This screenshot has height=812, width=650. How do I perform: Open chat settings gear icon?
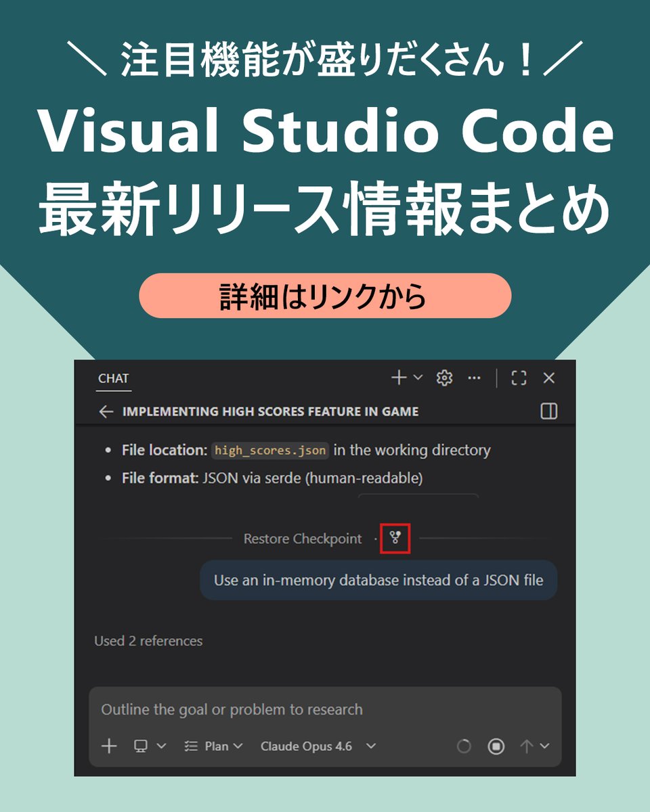point(444,378)
